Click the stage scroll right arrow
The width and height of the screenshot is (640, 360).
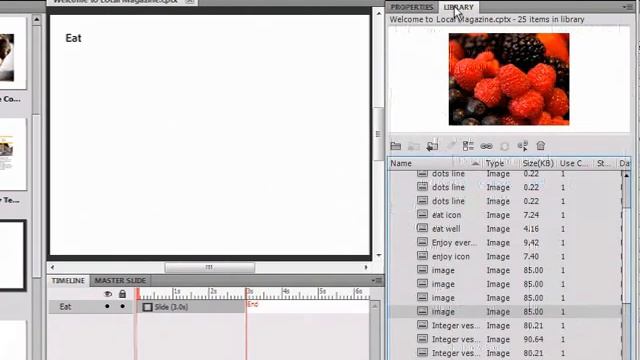pos(366,267)
